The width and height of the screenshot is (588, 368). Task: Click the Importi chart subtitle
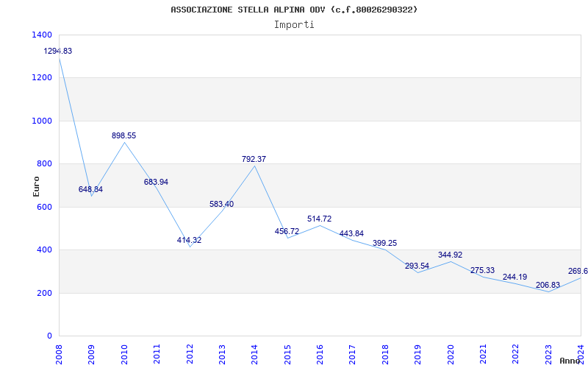point(294,24)
